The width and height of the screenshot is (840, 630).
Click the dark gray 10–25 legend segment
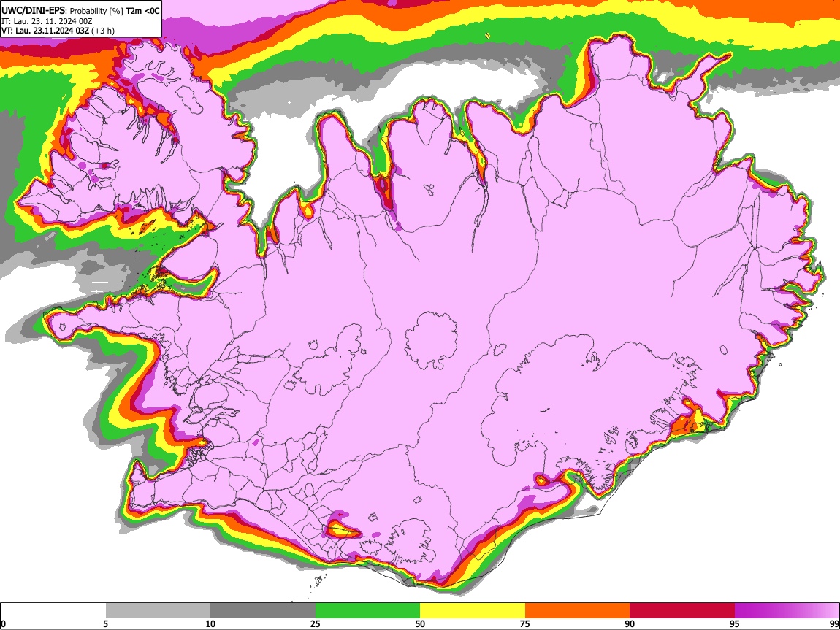tap(263, 611)
